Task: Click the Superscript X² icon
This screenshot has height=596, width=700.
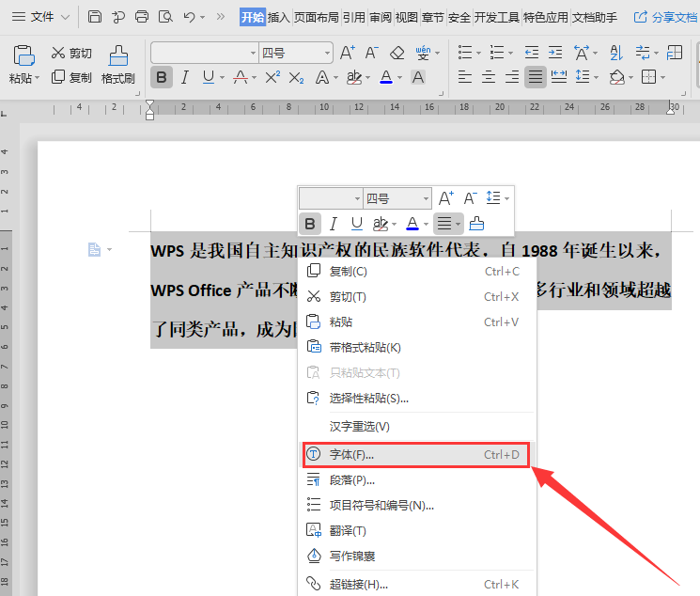Action: (x=272, y=77)
